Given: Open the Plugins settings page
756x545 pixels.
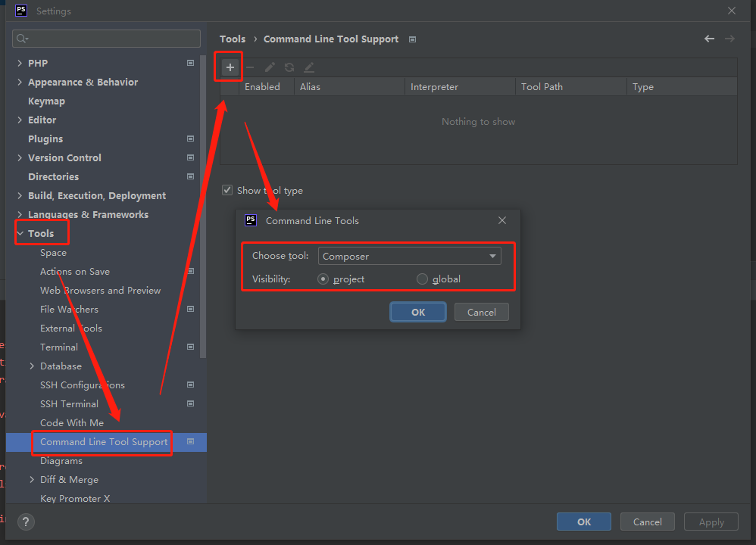Looking at the screenshot, I should (45, 139).
